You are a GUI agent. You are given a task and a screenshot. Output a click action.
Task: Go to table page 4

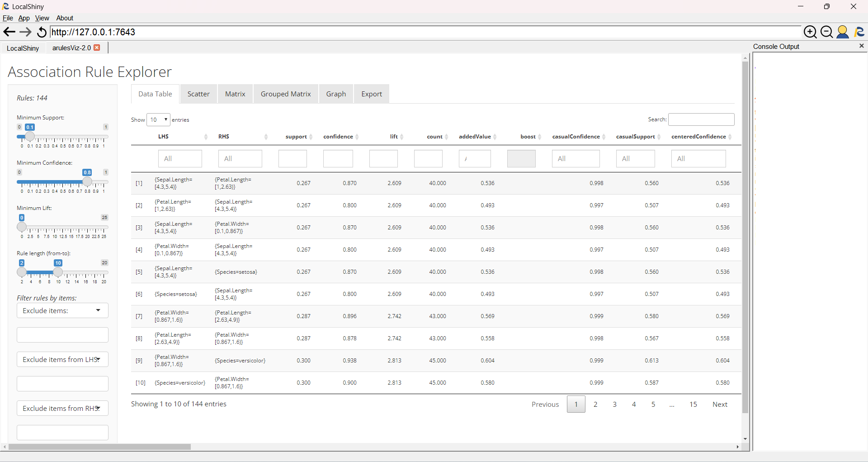click(634, 404)
